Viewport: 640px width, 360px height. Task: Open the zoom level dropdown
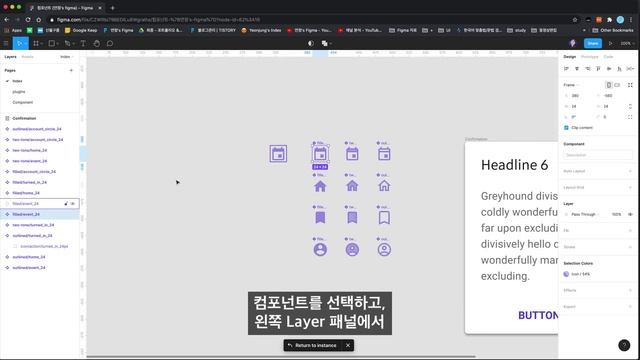point(627,43)
